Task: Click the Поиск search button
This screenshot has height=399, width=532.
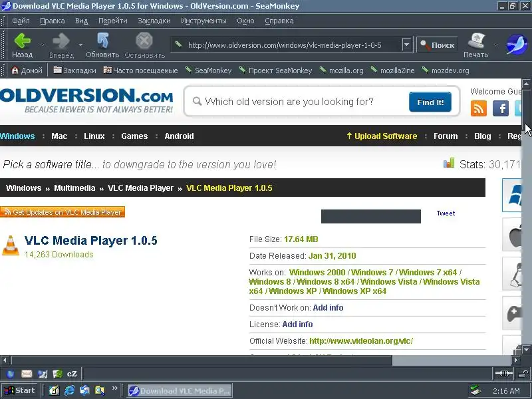Action: 437,45
